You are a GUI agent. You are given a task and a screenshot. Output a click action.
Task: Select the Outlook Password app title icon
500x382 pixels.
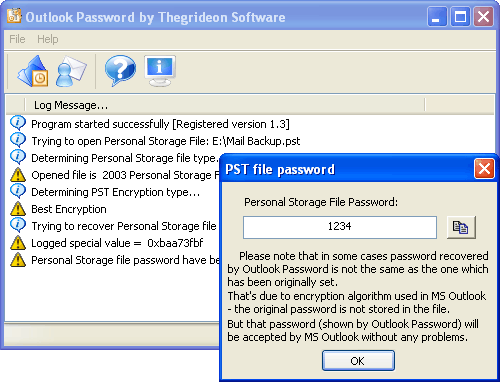pos(14,16)
